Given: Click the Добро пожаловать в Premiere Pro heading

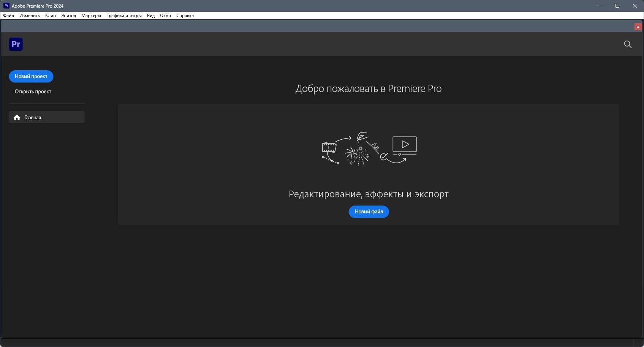Looking at the screenshot, I should click(x=369, y=88).
